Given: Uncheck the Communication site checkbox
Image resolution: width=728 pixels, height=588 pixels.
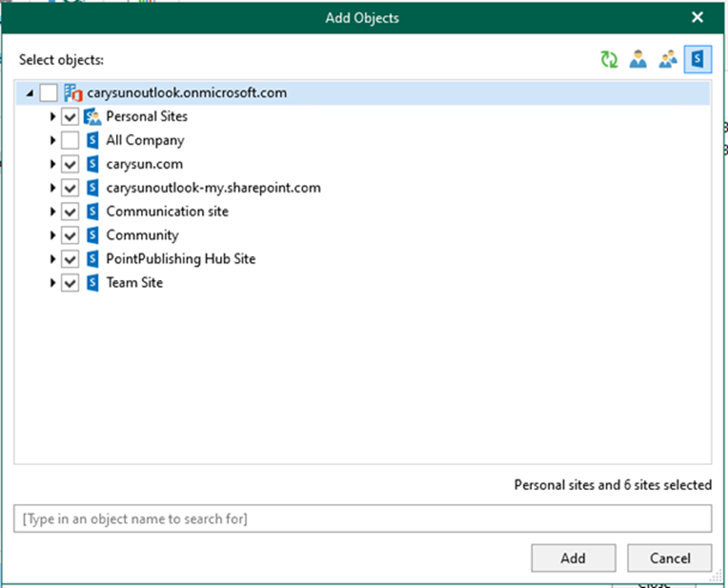Looking at the screenshot, I should tap(70, 212).
